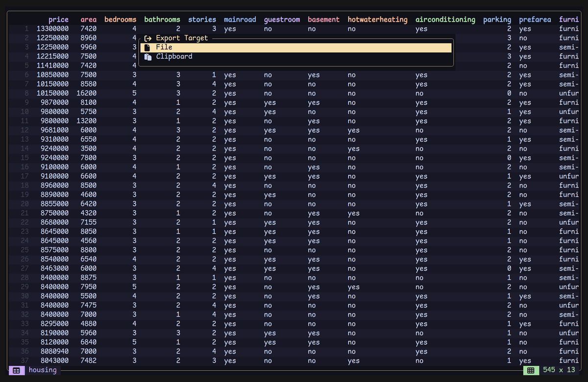Click the price cell 8463000
This screenshot has height=382, width=588.
click(55, 268)
